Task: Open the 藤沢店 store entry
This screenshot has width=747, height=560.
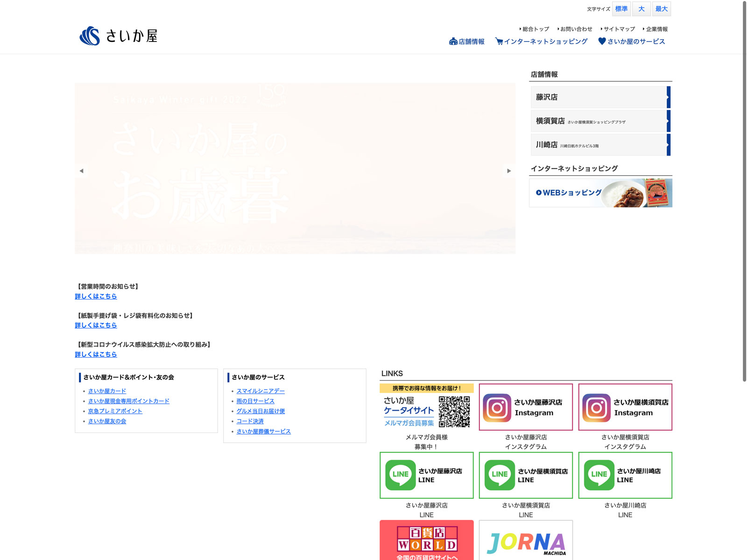Action: coord(600,97)
